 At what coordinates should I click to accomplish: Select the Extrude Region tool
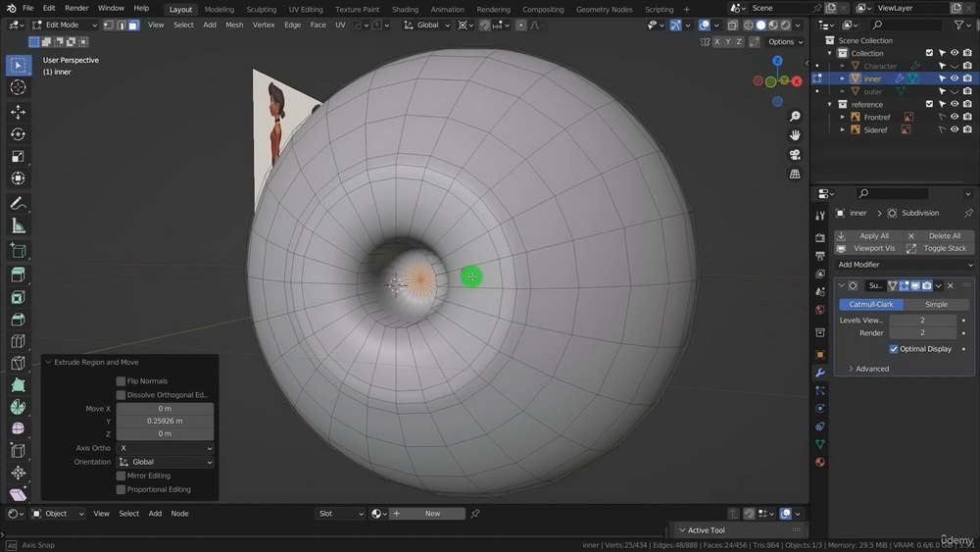coord(18,276)
